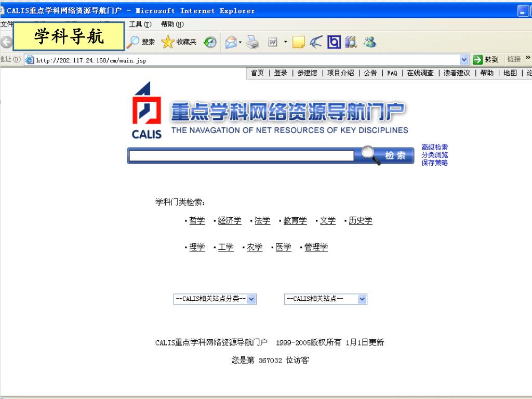Open the 分类浏览 link
Viewport: 532px width, 399px height.
(435, 155)
